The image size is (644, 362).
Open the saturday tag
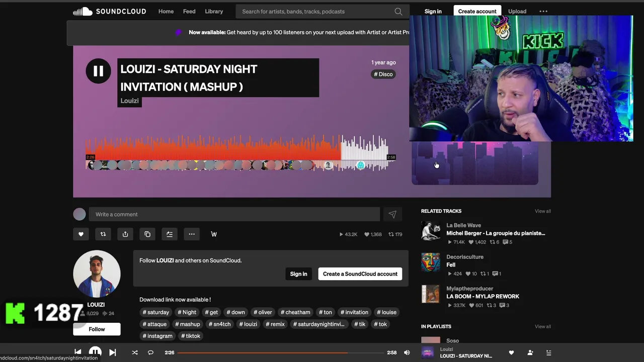pos(156,312)
